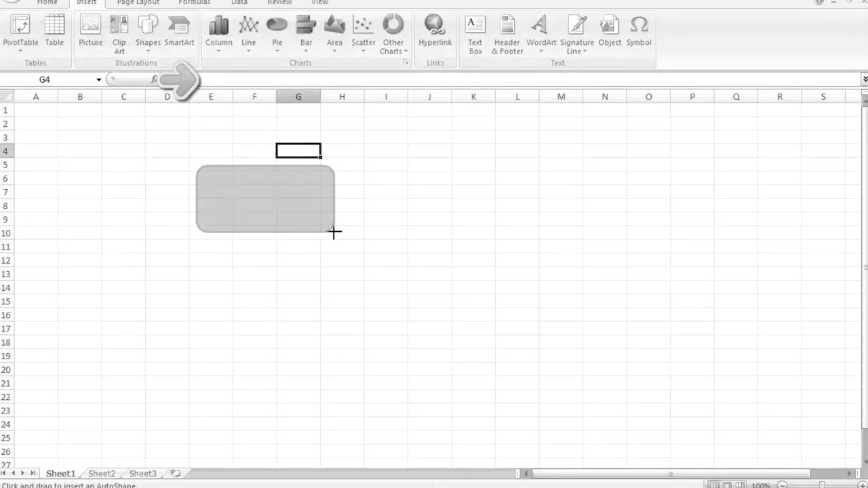Expand the formula bar
The height and width of the screenshot is (488, 868).
coord(865,79)
